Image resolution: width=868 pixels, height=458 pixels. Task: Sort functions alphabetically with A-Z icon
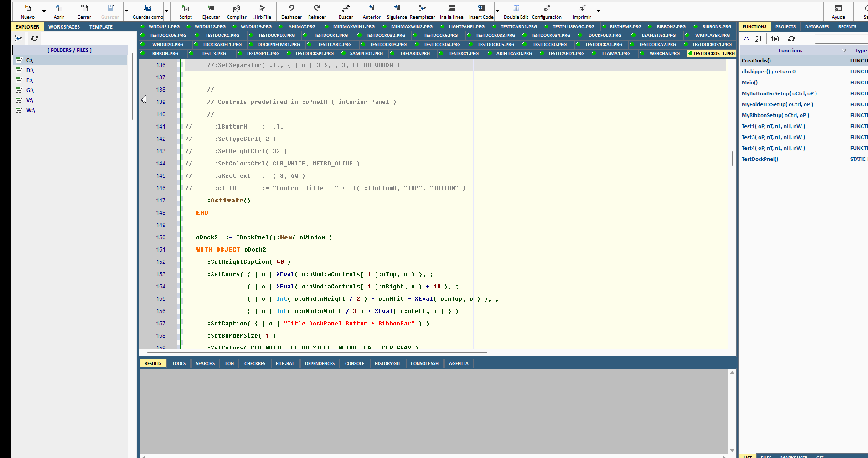[x=759, y=39]
